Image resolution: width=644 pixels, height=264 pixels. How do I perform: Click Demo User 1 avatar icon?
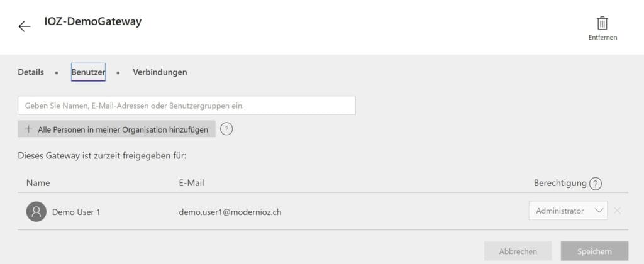pos(36,212)
